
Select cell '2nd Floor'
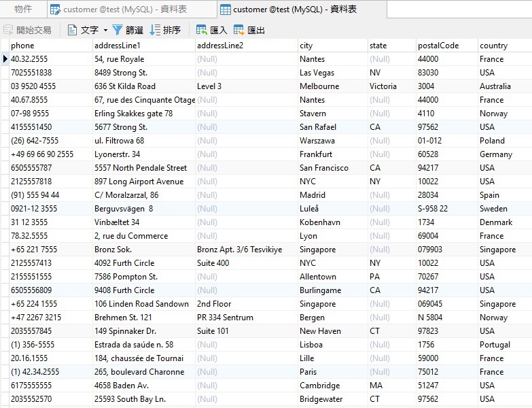point(247,304)
